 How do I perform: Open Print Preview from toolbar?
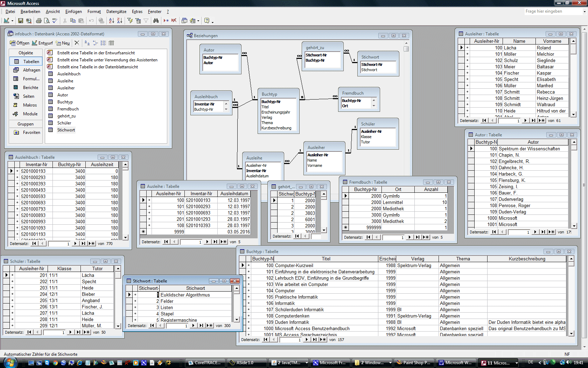47,21
